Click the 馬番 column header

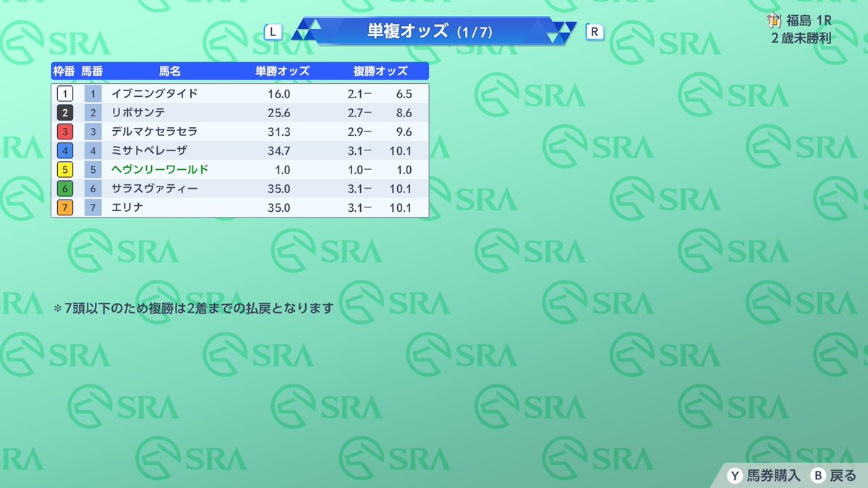click(92, 71)
